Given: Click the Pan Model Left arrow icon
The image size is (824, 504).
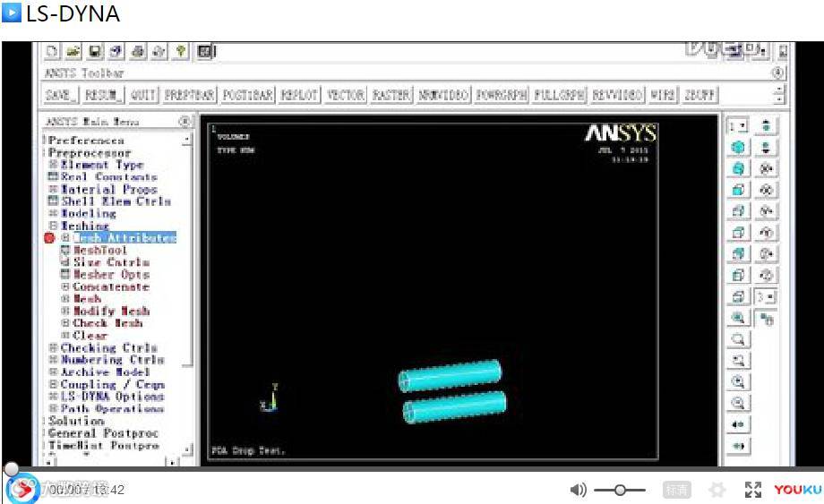Looking at the screenshot, I should (x=738, y=424).
